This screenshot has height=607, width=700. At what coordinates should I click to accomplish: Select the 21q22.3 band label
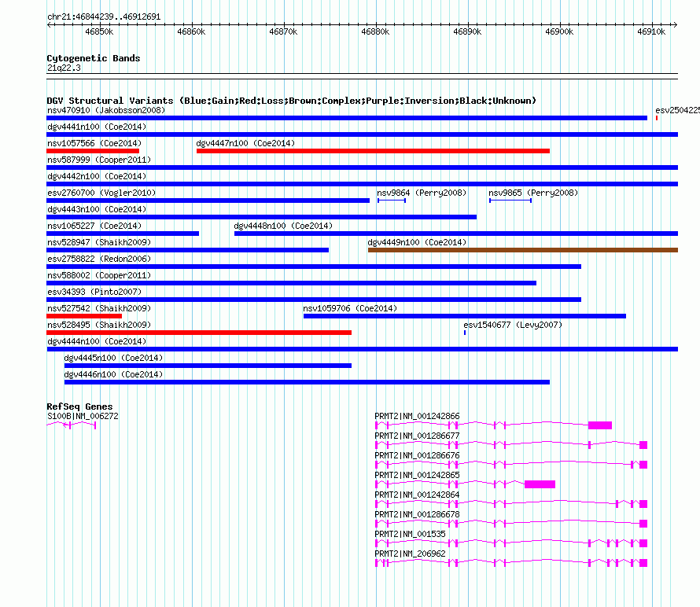[64, 68]
